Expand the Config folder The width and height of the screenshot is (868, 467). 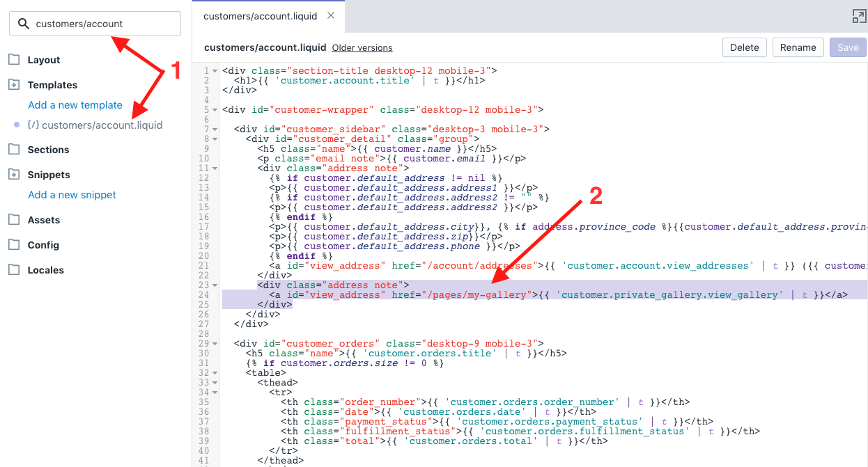tap(43, 245)
